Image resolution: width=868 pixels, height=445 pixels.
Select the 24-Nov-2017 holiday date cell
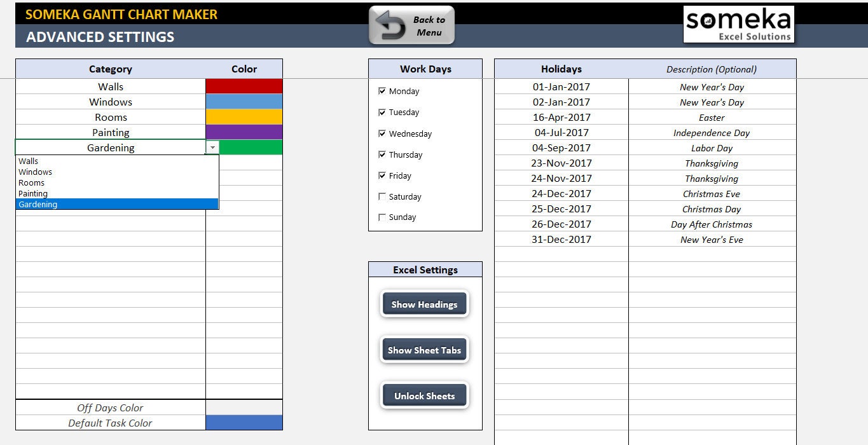(x=561, y=178)
